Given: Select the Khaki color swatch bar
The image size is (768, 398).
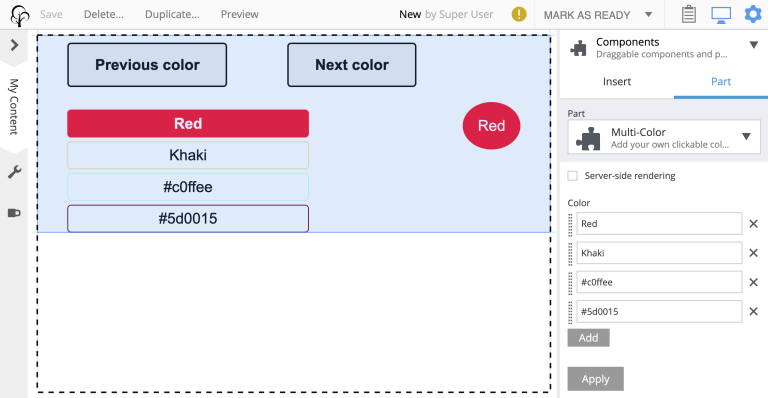Looking at the screenshot, I should pyautogui.click(x=188, y=155).
